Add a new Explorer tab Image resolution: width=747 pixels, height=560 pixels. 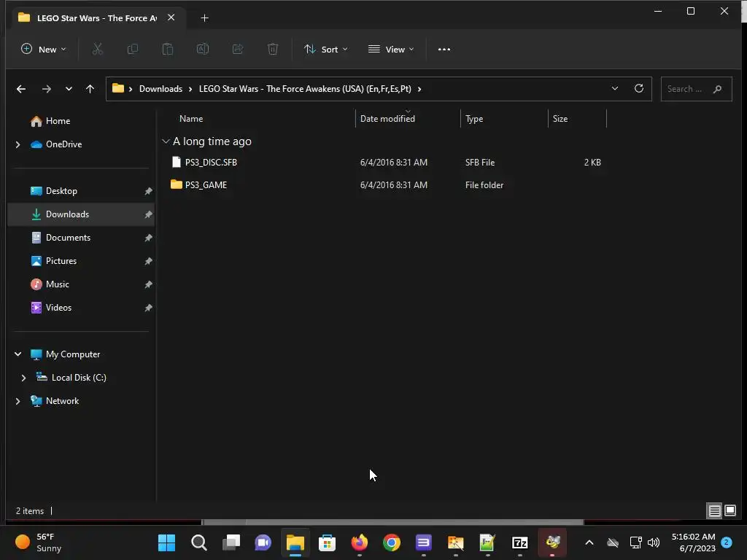[204, 18]
